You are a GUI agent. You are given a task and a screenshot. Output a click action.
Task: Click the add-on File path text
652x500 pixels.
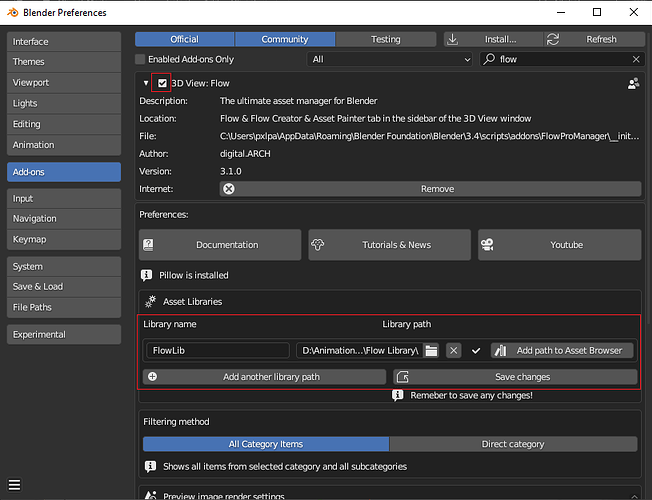[430, 136]
